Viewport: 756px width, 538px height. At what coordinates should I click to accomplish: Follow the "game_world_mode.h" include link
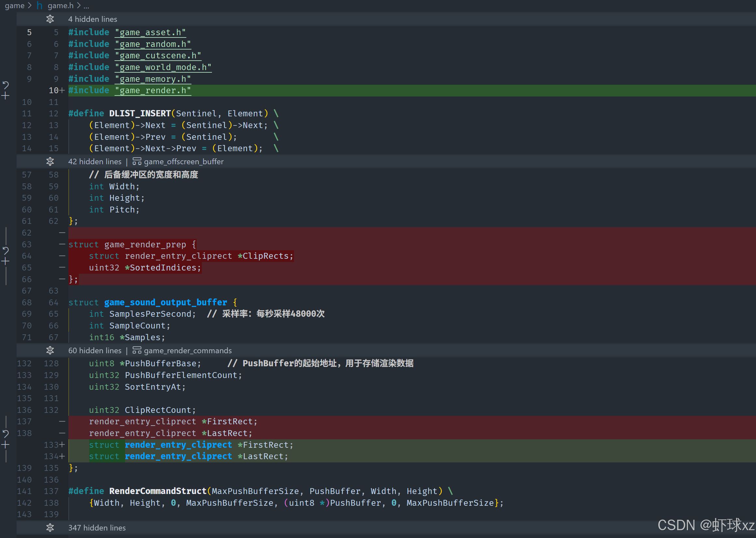coord(163,67)
